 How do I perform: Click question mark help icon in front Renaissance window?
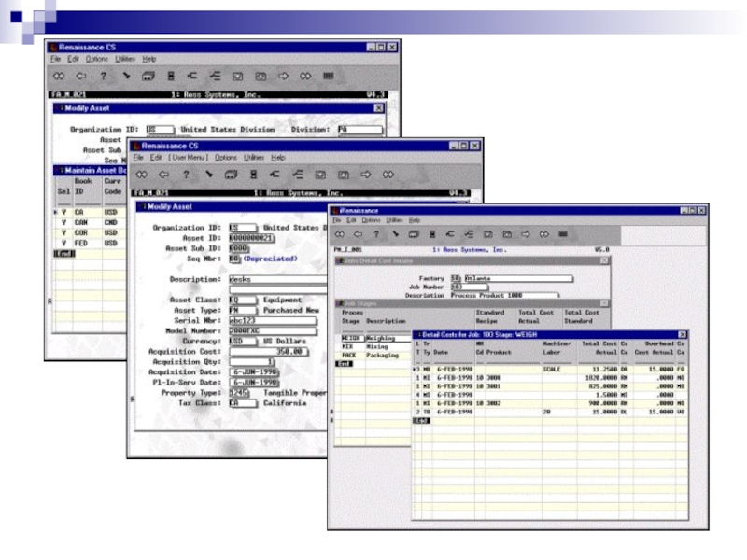pos(376,234)
